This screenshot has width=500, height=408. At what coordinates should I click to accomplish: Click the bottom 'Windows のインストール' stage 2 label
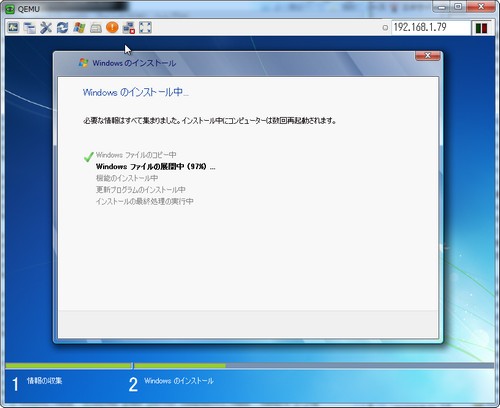point(179,381)
